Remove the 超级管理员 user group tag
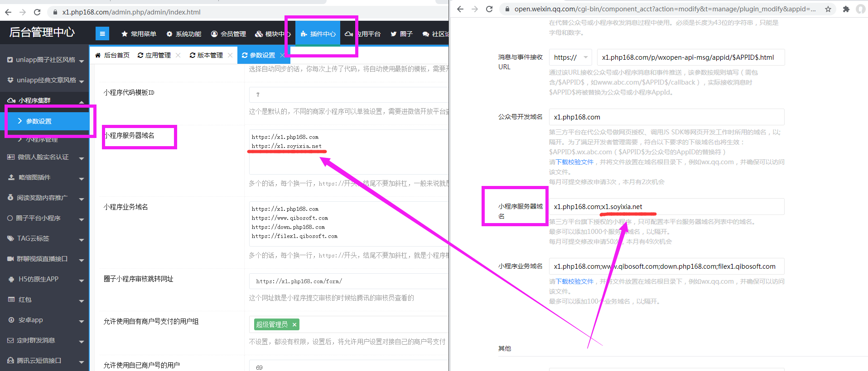 click(x=294, y=324)
